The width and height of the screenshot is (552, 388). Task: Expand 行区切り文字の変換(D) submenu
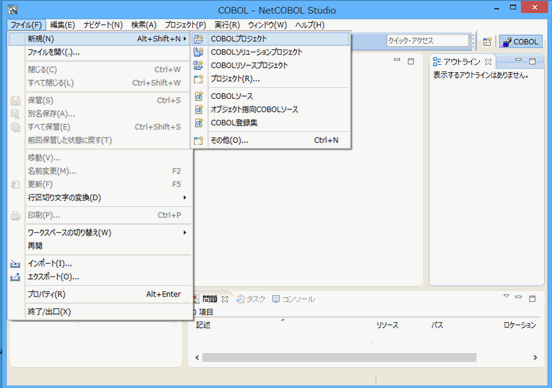click(100, 198)
